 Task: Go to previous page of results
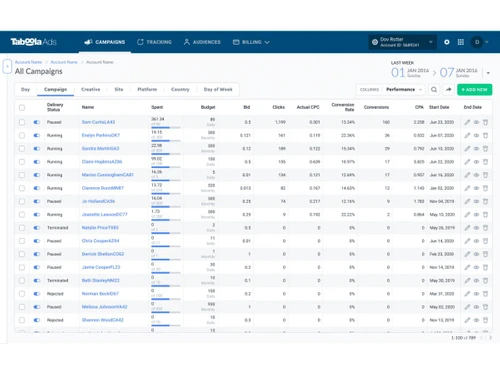481,338
